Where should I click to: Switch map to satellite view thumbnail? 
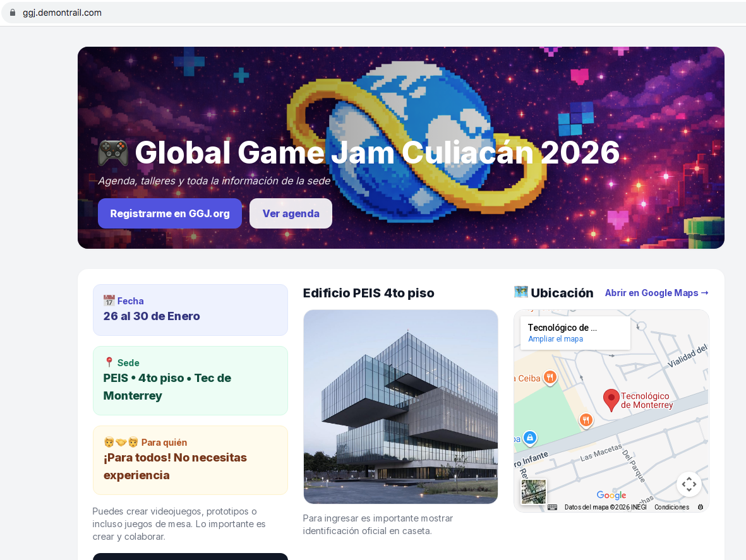point(534,492)
